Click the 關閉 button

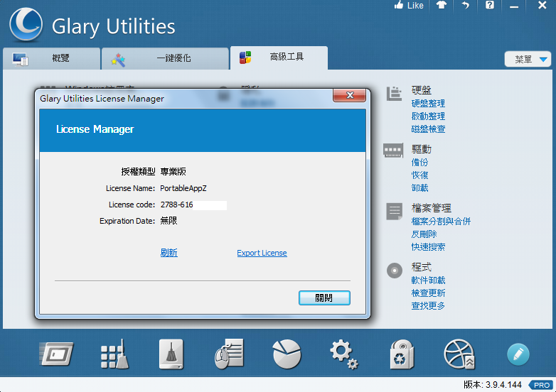click(x=324, y=298)
